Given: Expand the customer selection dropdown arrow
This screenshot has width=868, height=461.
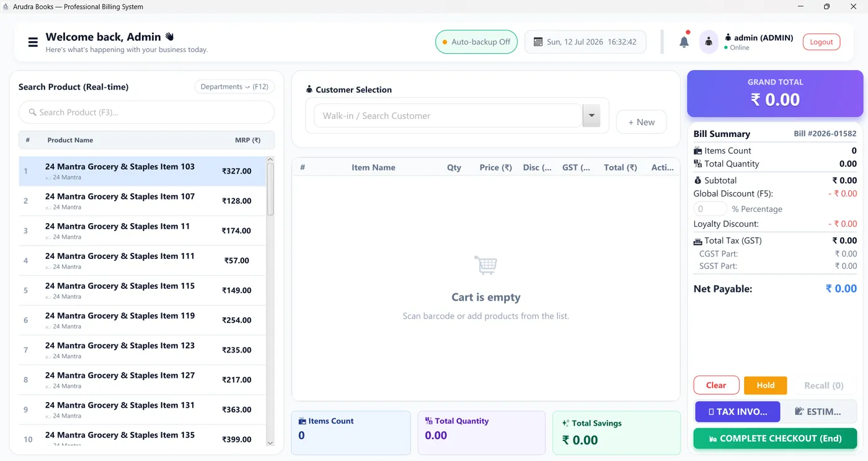Looking at the screenshot, I should tap(591, 115).
